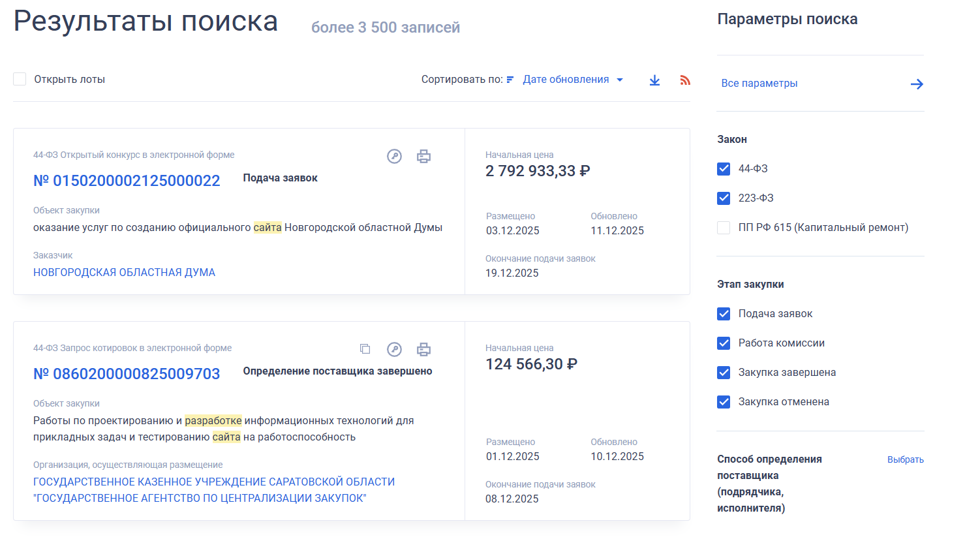The width and height of the screenshot is (980, 541).
Task: Disable the Работа комиссии stage filter
Action: [x=724, y=343]
